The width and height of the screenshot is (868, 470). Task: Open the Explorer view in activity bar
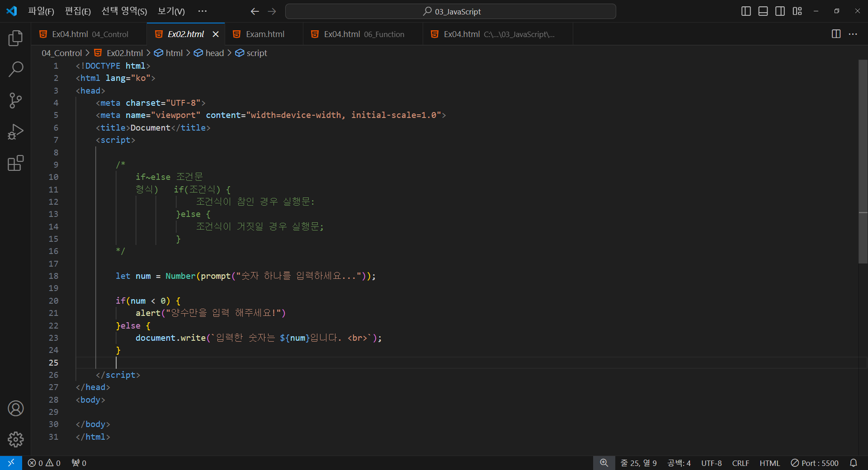[x=15, y=38]
